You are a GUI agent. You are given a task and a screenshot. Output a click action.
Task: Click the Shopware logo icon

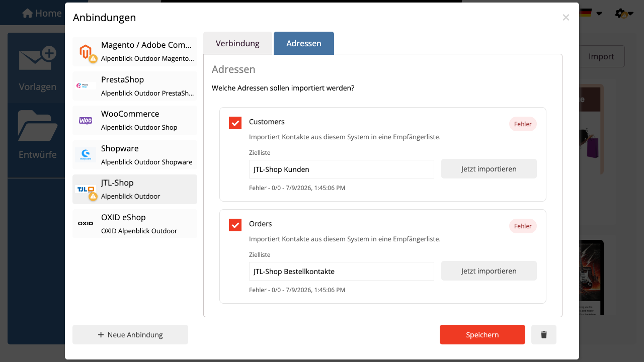(x=86, y=155)
